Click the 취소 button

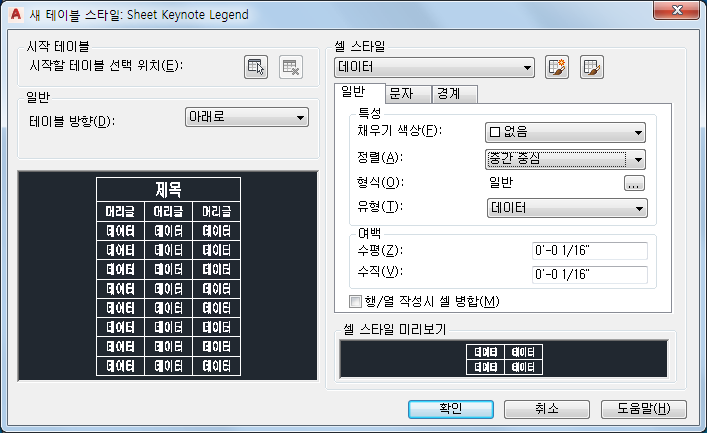(x=546, y=409)
